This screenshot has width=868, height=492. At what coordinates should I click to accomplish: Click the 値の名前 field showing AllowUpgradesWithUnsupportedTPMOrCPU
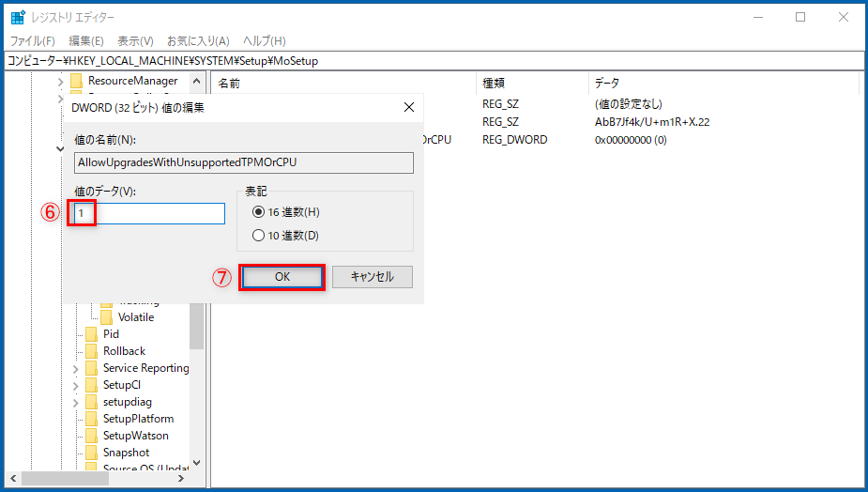pos(244,162)
